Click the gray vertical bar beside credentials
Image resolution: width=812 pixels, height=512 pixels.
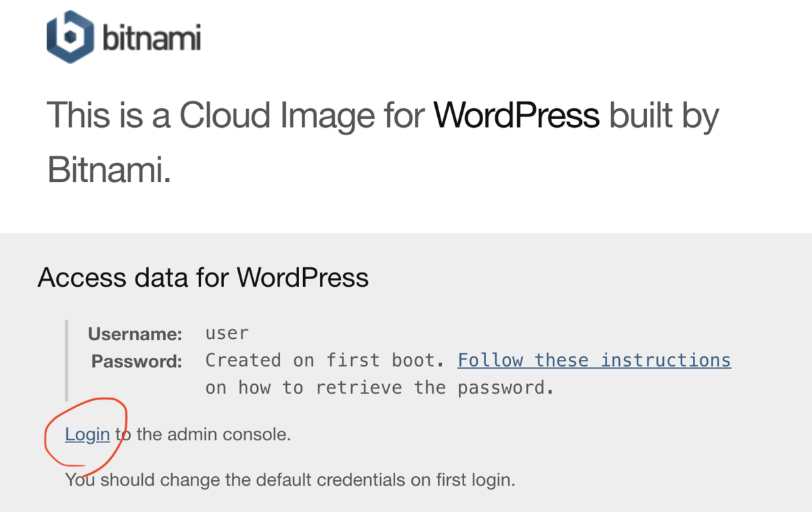point(66,360)
